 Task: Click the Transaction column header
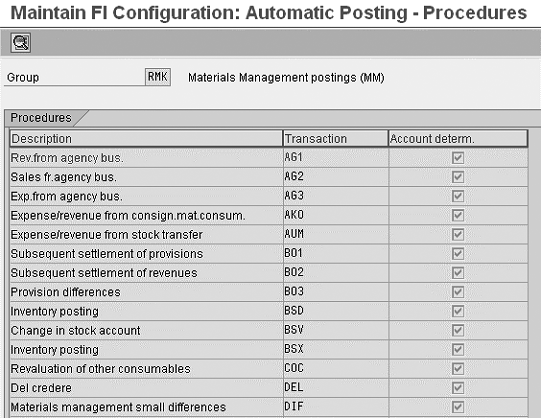click(336, 139)
